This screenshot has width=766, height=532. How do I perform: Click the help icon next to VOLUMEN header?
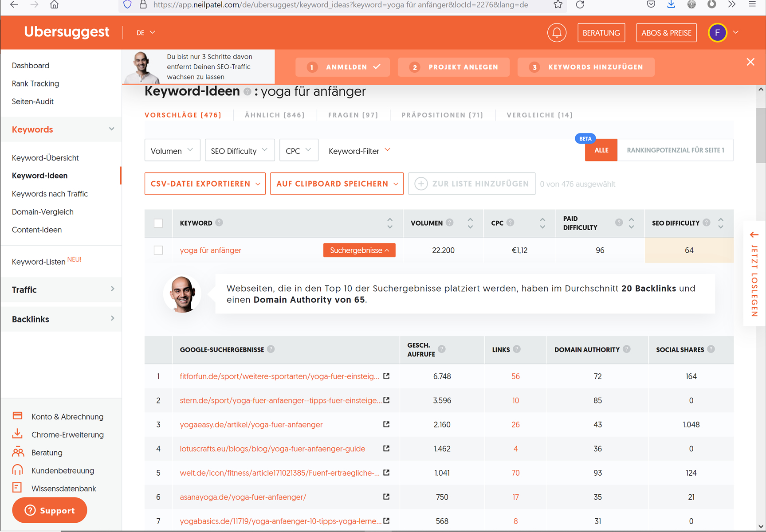click(x=450, y=223)
